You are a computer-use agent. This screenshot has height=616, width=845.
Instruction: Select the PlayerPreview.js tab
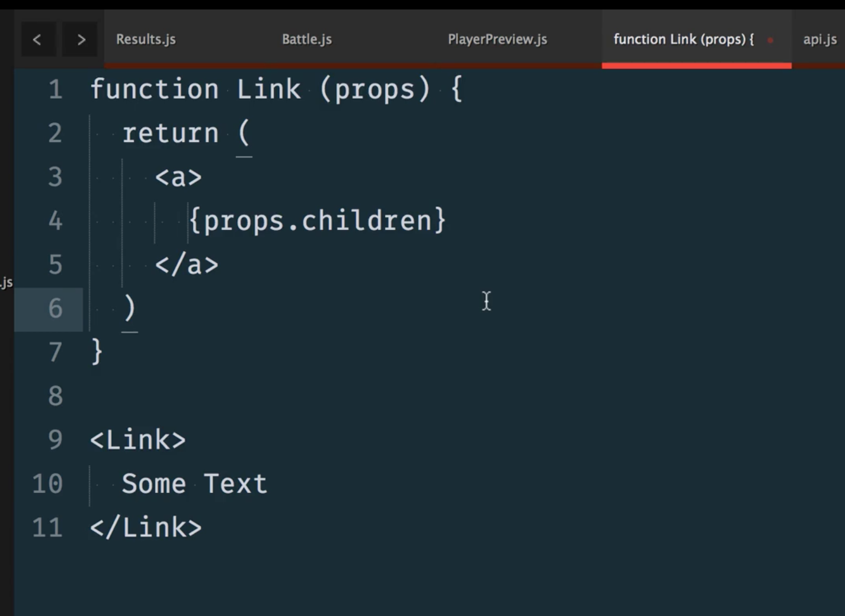497,40
